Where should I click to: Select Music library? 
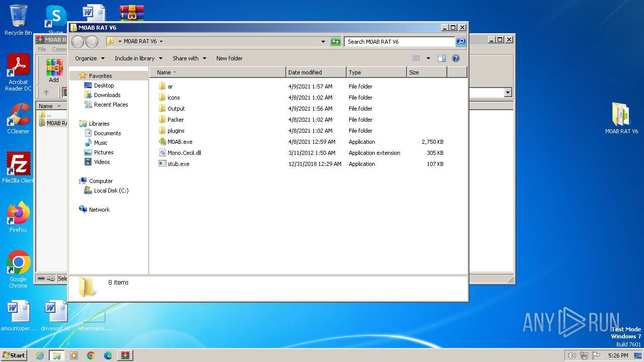coord(96,143)
